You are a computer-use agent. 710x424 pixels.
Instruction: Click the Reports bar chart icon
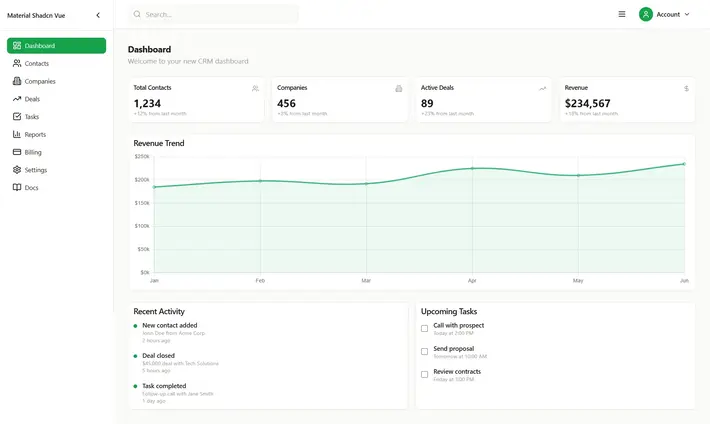17,134
